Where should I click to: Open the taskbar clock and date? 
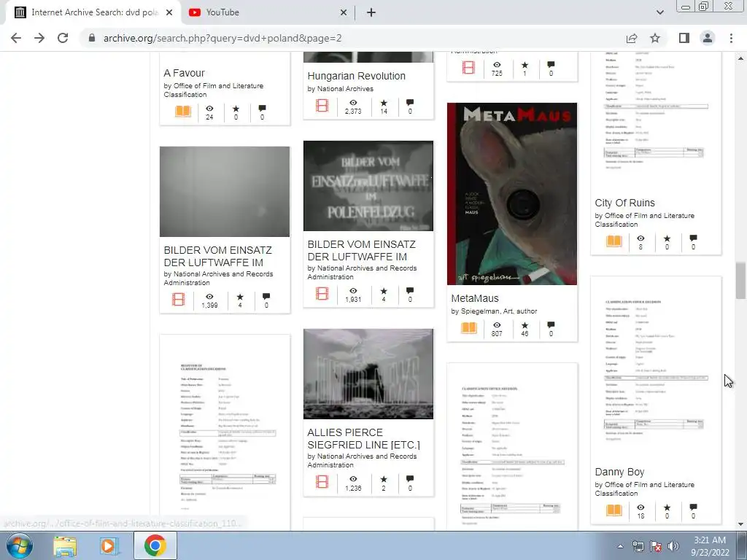710,546
